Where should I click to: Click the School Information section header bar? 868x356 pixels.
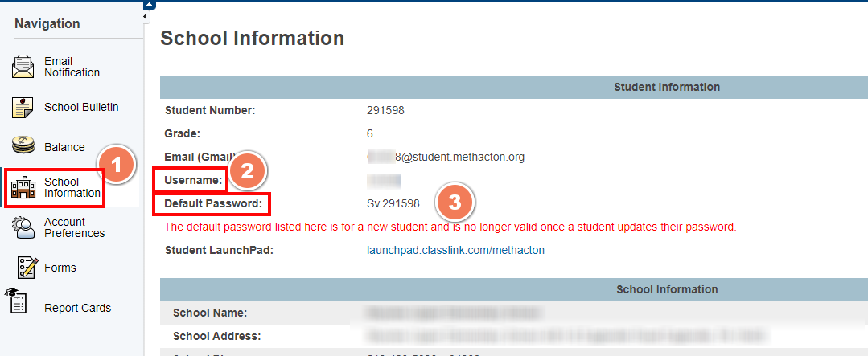[x=514, y=289]
